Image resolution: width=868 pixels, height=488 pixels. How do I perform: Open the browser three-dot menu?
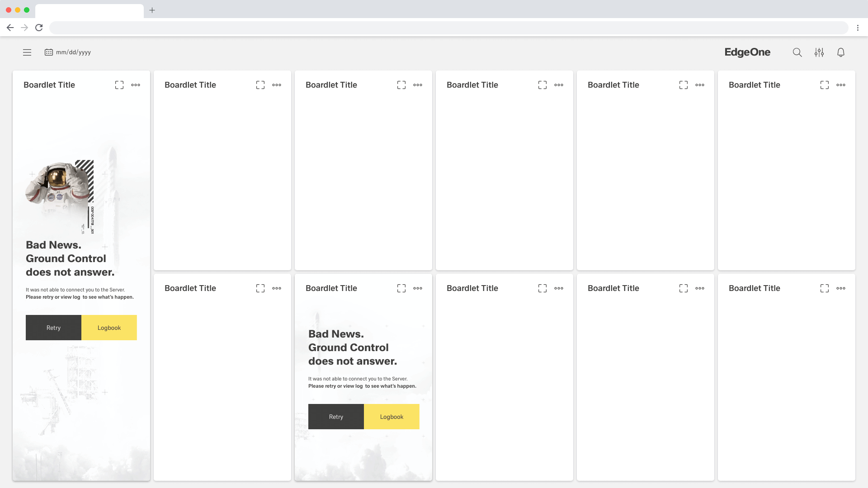pos(858,28)
